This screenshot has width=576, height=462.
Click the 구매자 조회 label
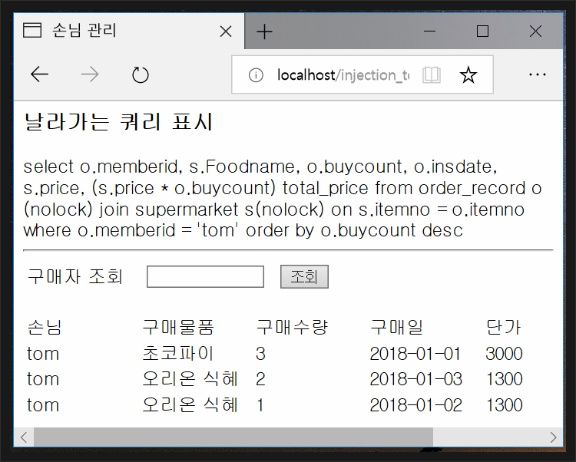pyautogui.click(x=75, y=276)
